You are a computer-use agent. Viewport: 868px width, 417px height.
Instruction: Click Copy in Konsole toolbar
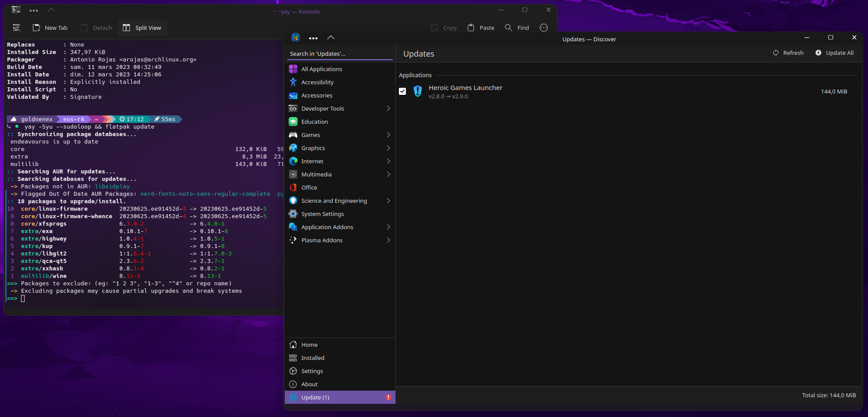(444, 28)
